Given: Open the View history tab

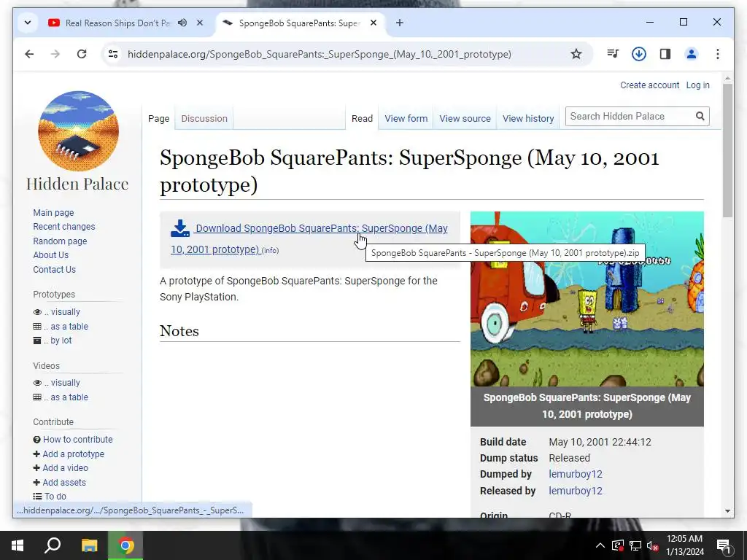Looking at the screenshot, I should 528,119.
